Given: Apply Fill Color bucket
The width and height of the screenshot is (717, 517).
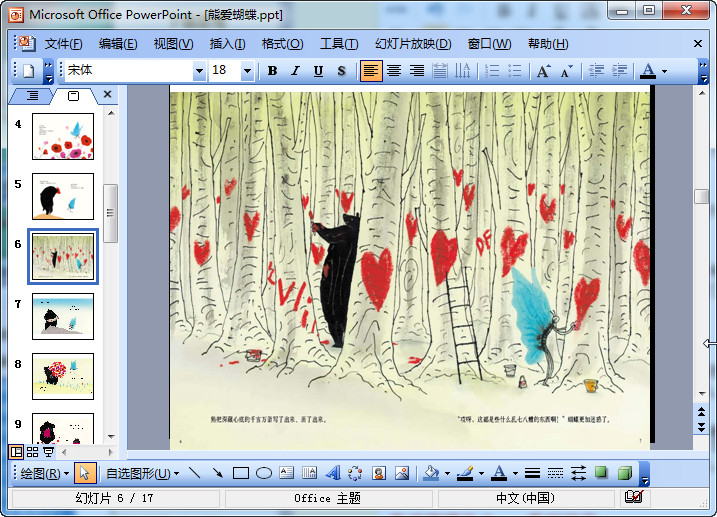Looking at the screenshot, I should 431,473.
